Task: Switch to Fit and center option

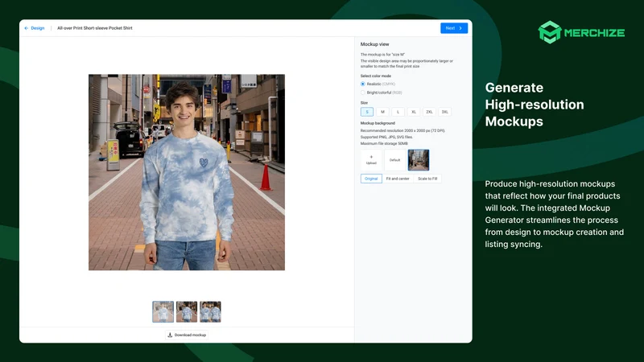Action: (398, 179)
